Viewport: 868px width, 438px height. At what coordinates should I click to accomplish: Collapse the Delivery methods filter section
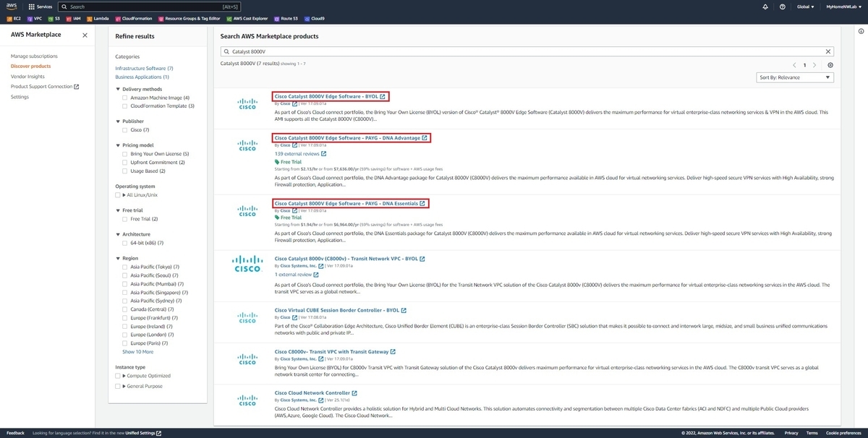(118, 89)
